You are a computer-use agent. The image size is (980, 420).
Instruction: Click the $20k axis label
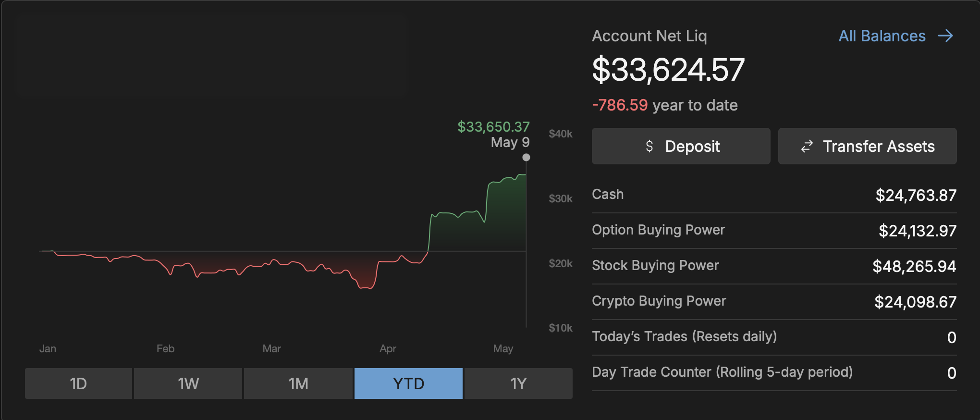(x=561, y=263)
